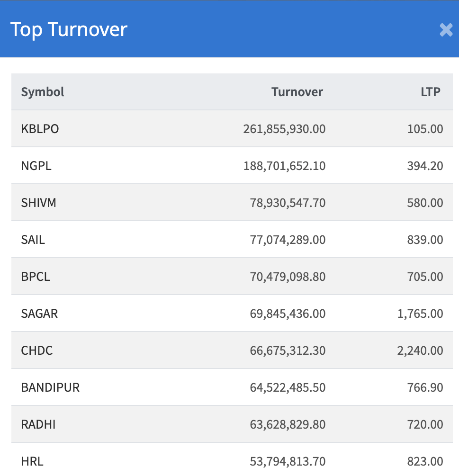Select the BPCL symbol
This screenshot has height=476, width=459.
[x=36, y=277]
